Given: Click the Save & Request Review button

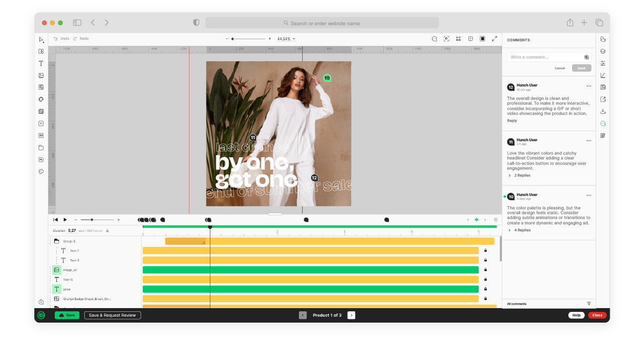Looking at the screenshot, I should [112, 315].
